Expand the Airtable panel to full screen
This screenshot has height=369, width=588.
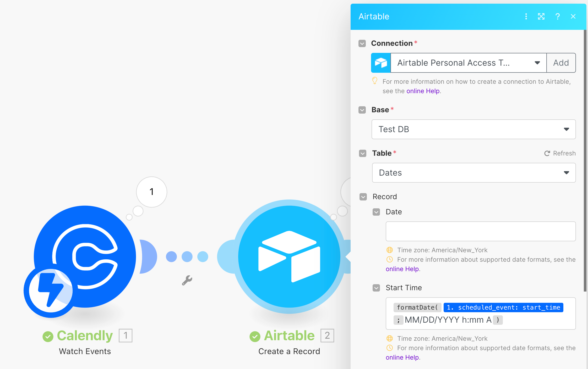pos(541,16)
